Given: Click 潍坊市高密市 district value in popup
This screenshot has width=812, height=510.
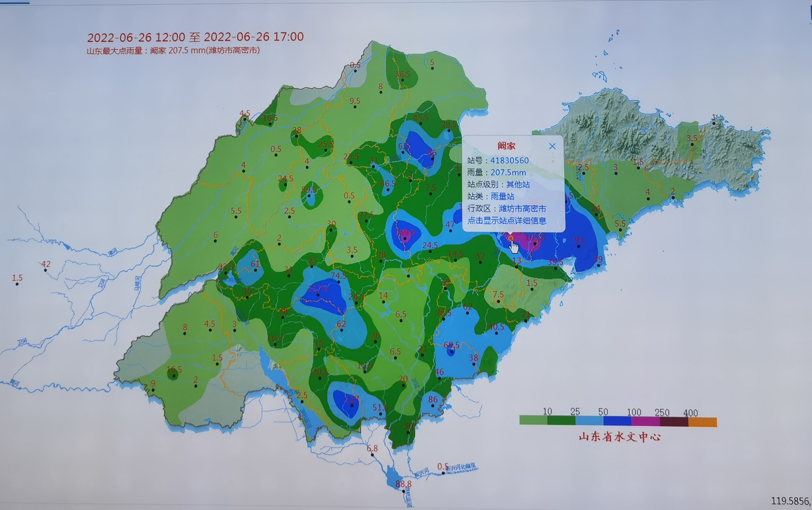Looking at the screenshot, I should [522, 209].
